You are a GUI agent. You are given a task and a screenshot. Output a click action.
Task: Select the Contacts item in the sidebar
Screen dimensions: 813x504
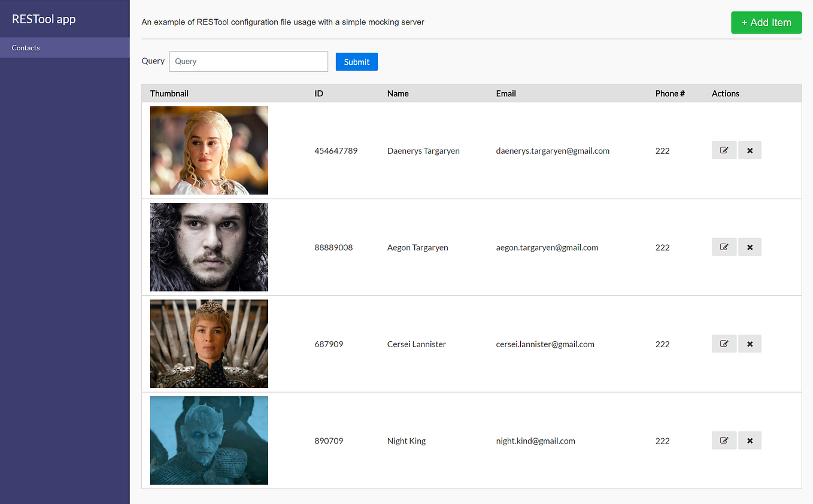(x=26, y=47)
